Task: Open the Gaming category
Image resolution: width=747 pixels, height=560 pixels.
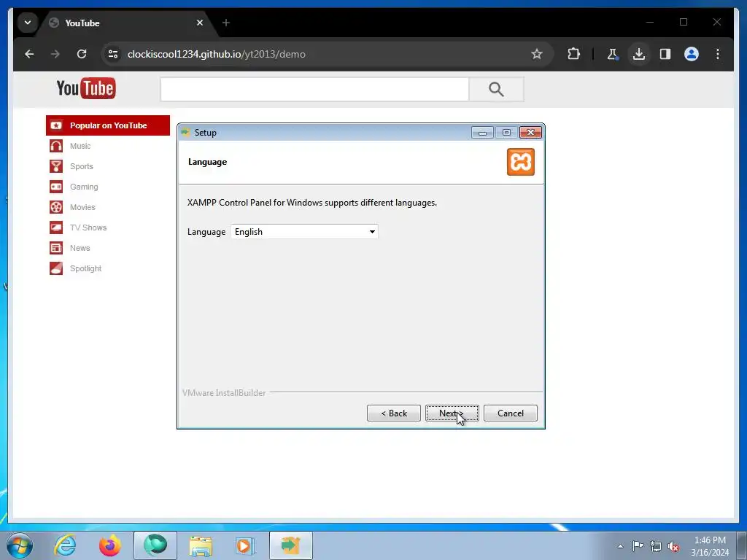Action: click(84, 187)
